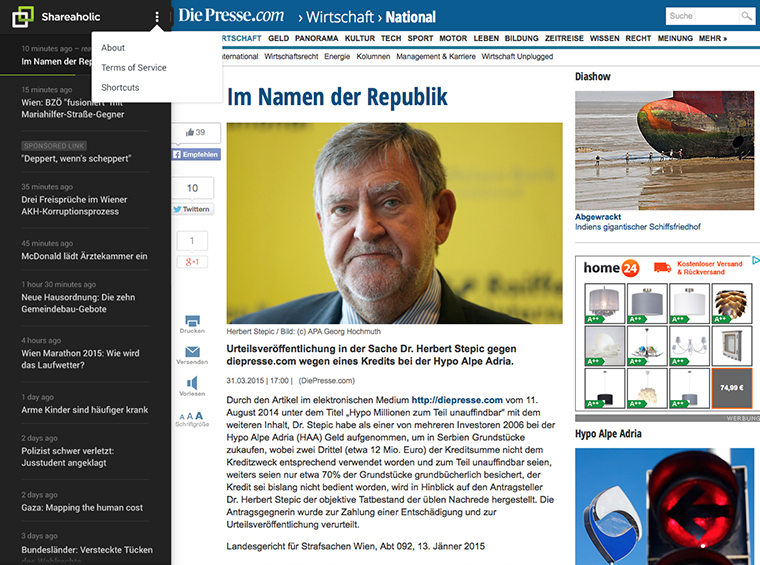
Task: Open story Wien Marathon 2015 Laufwetter
Action: coord(80,359)
